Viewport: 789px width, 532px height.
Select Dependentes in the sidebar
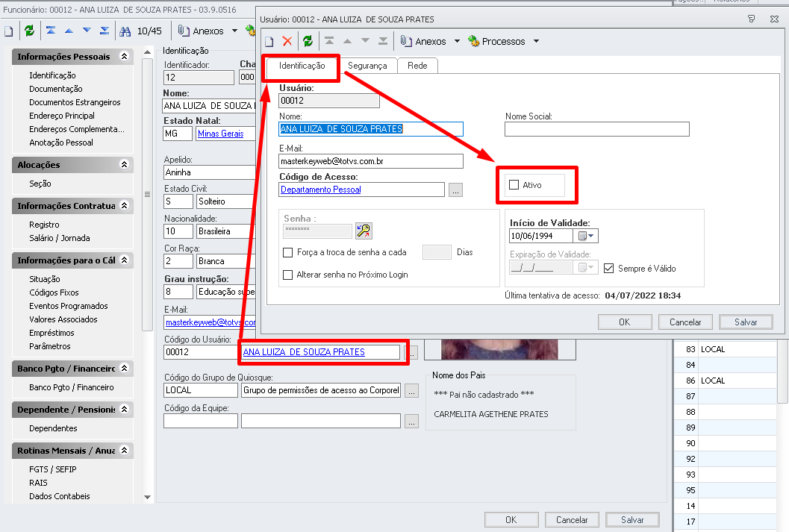[x=53, y=428]
